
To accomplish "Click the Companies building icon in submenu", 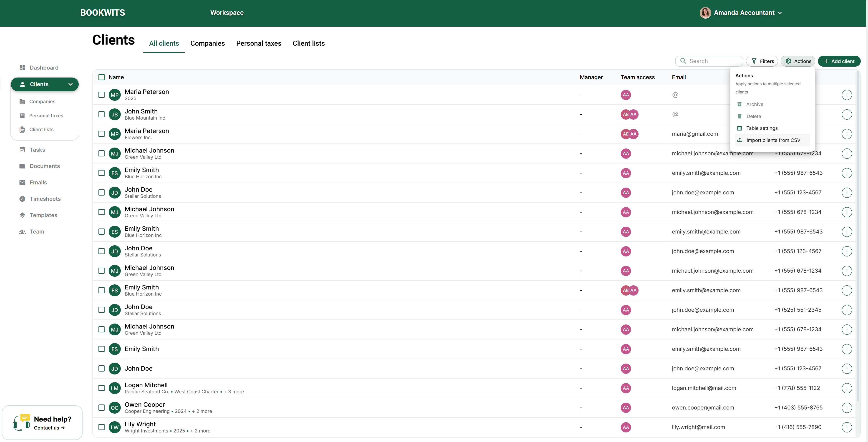I will point(22,101).
